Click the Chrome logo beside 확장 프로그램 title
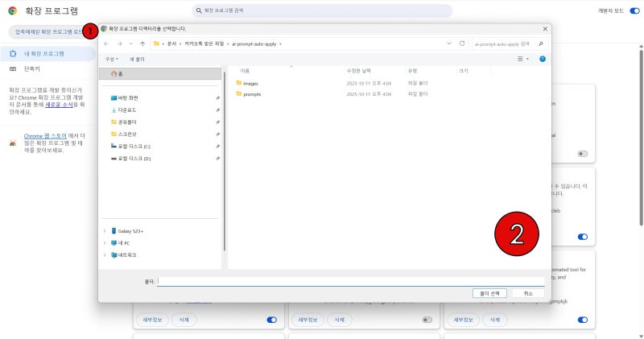The image size is (644, 339). pyautogui.click(x=13, y=10)
